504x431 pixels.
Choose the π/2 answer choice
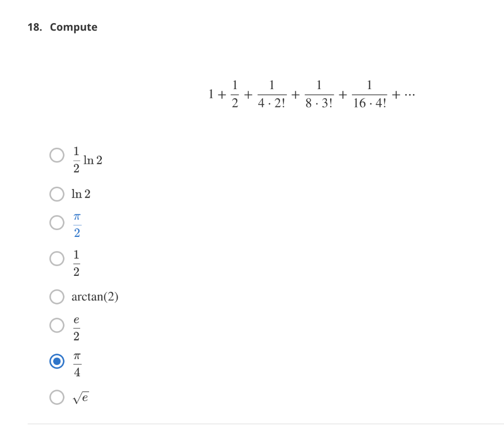point(57,223)
